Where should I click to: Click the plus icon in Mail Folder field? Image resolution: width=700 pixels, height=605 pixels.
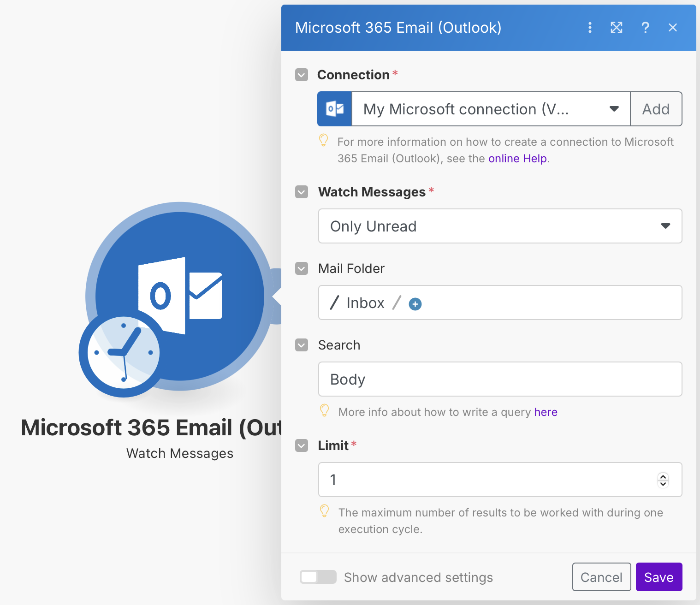(415, 304)
